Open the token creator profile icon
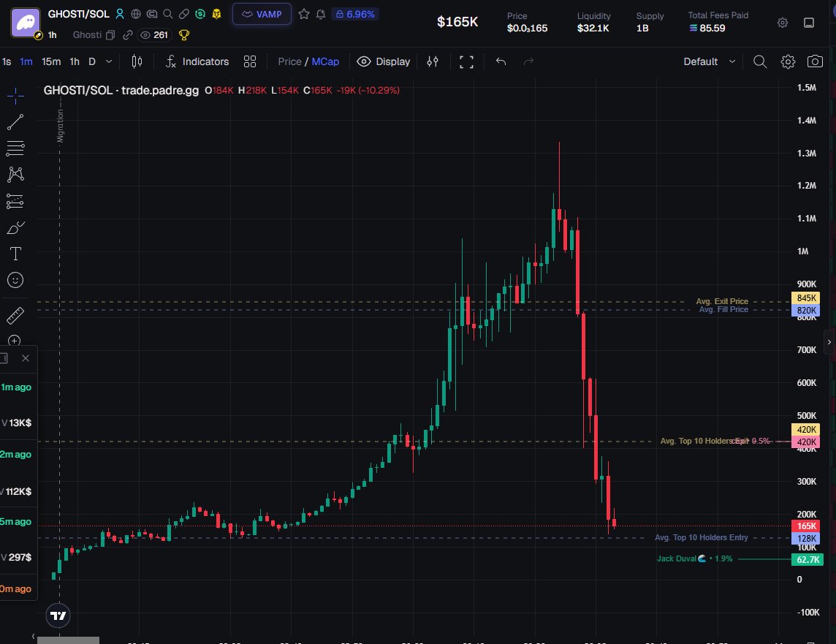Image resolution: width=836 pixels, height=644 pixels. point(120,14)
